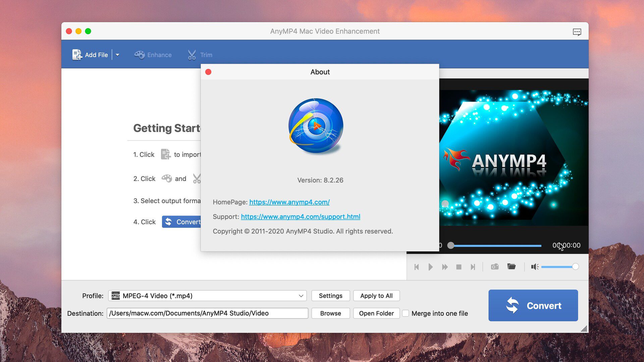The image size is (644, 362).
Task: Skip to the previous frame in preview
Action: tap(417, 267)
